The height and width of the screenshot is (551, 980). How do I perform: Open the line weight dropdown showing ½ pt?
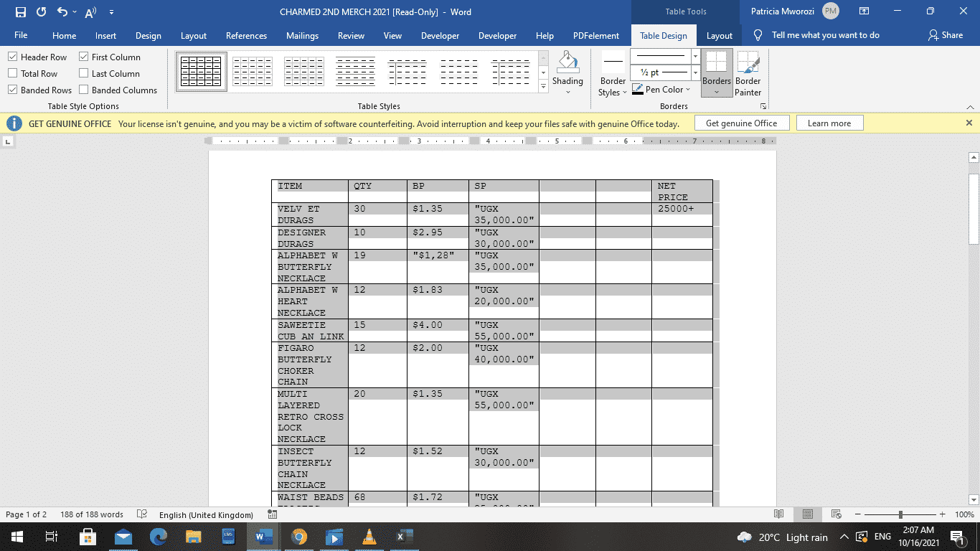pyautogui.click(x=694, y=73)
